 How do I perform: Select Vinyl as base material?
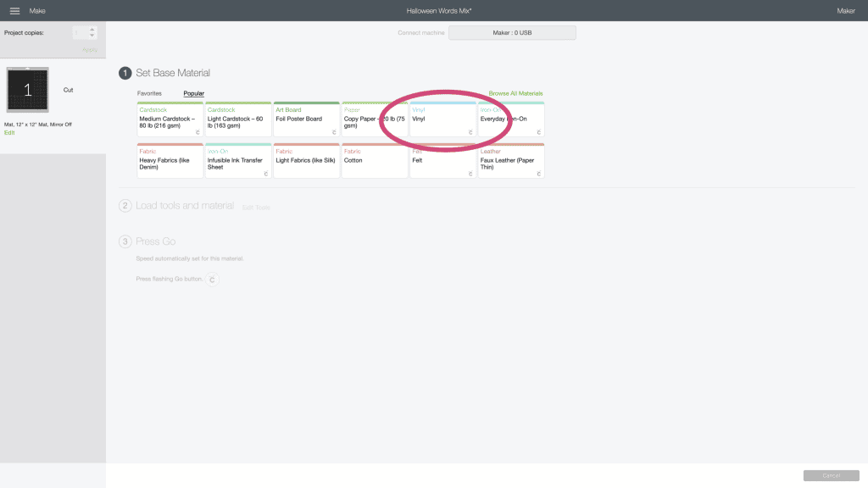[x=442, y=119]
